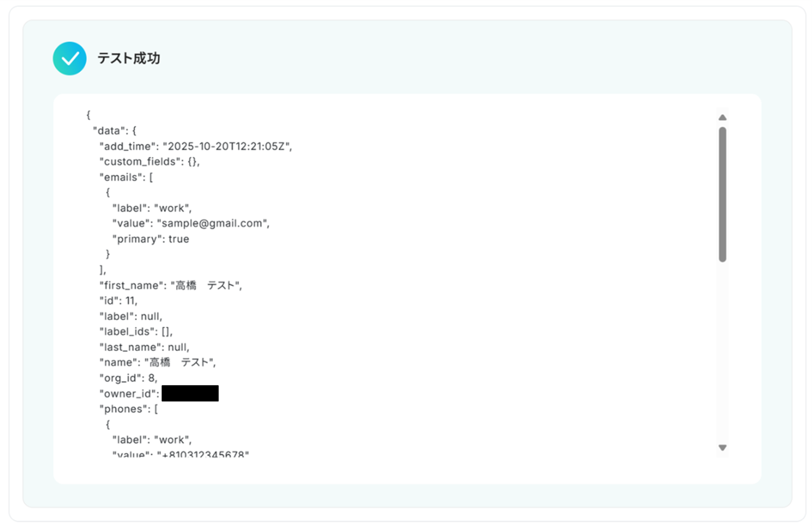Viewport: 812px width, 529px height.
Task: Click the gray scrollbar thumb
Action: 722,194
